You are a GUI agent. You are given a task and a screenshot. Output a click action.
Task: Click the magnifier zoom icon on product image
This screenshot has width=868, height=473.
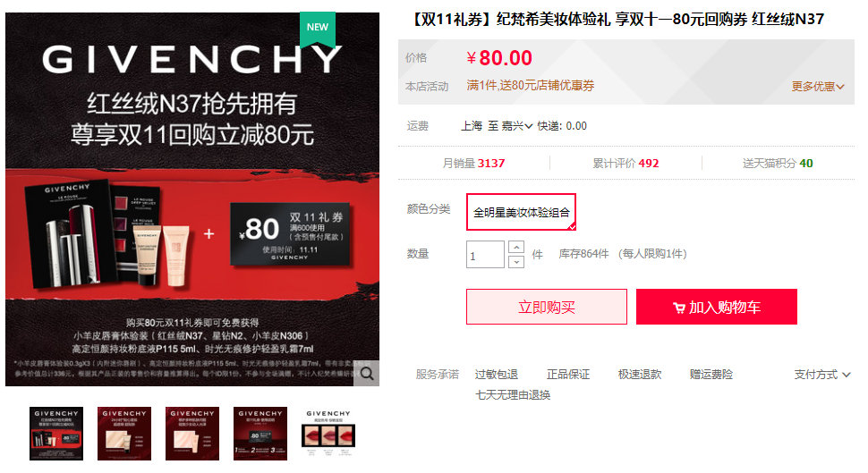click(x=367, y=374)
